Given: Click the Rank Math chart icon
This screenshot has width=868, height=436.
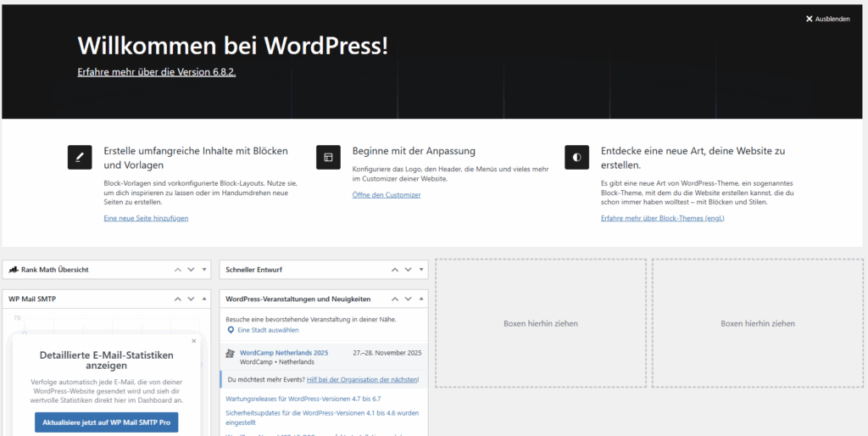Looking at the screenshot, I should point(14,270).
